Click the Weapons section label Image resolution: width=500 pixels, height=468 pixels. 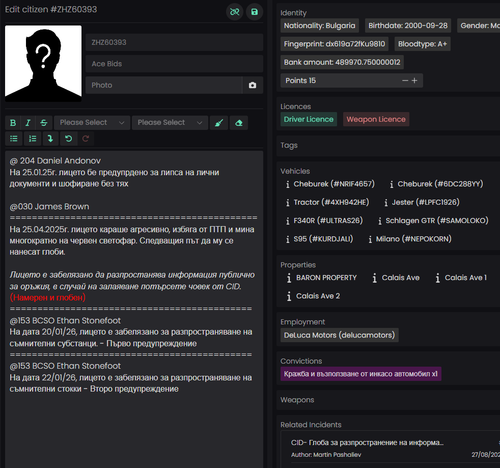click(297, 400)
